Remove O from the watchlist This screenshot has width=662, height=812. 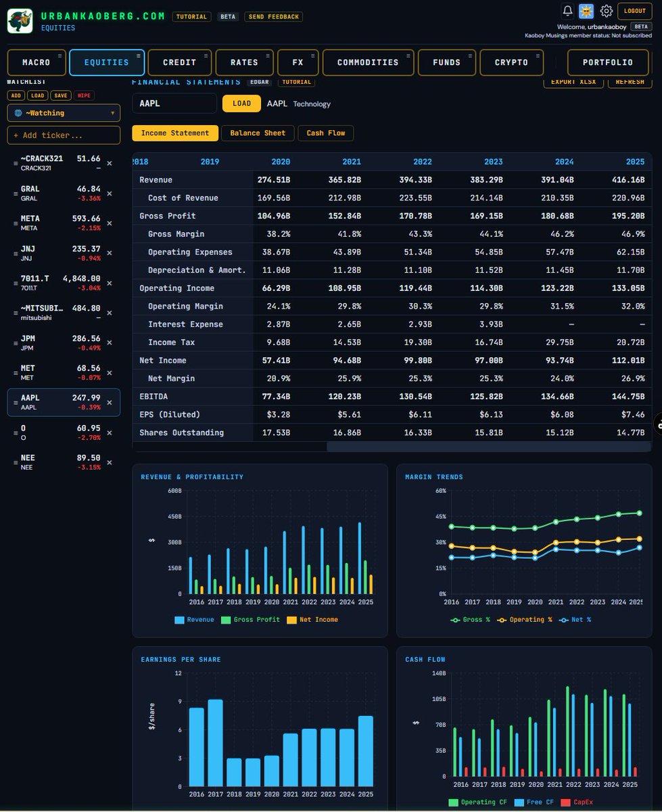pyautogui.click(x=110, y=432)
